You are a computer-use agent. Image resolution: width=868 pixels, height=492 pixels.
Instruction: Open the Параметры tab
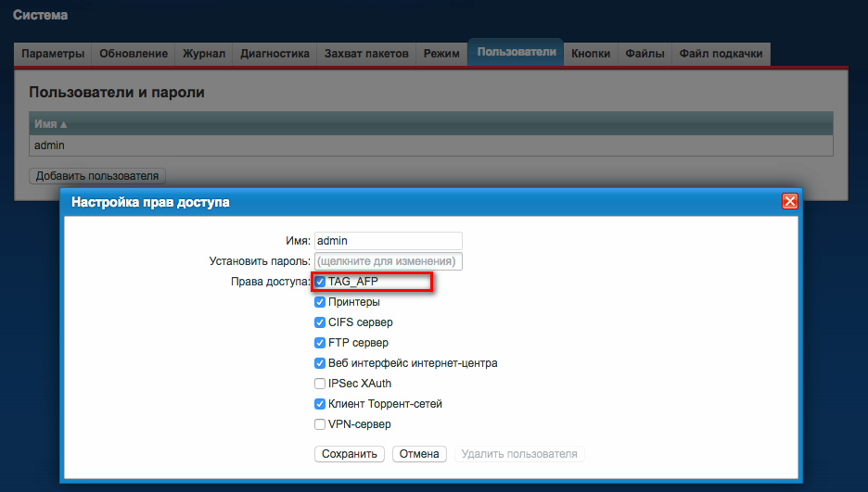pyautogui.click(x=53, y=54)
